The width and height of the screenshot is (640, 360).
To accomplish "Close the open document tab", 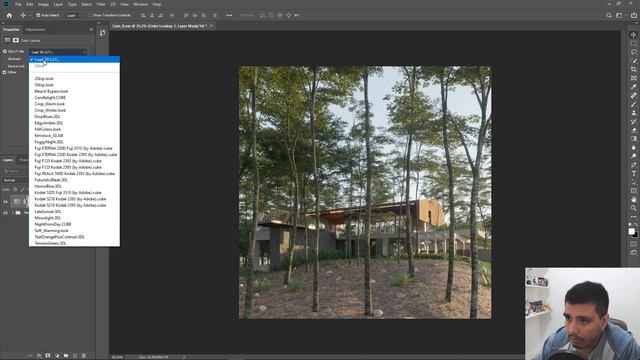I will coord(211,26).
